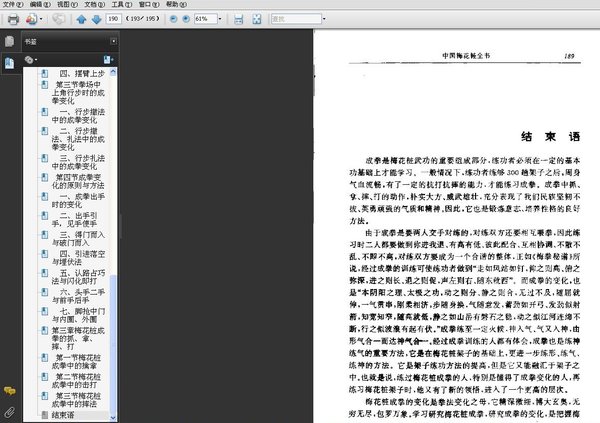Image resolution: width=600 pixels, height=423 pixels.
Task: Select bookmark 四、摆臂上步
Action: pyautogui.click(x=82, y=73)
